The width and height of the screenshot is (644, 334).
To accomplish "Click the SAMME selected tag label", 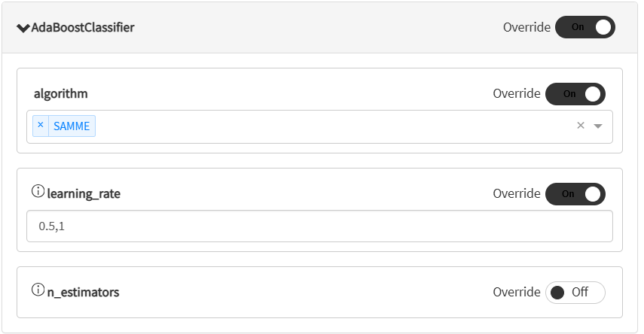I will coord(72,126).
